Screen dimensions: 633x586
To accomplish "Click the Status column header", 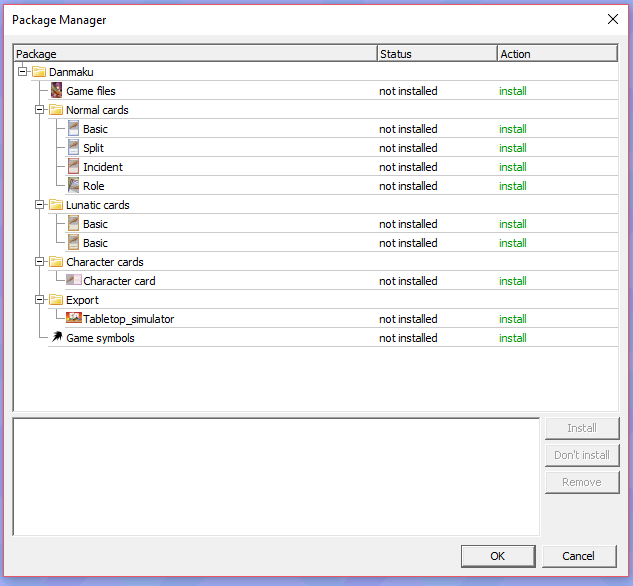I will [x=437, y=53].
